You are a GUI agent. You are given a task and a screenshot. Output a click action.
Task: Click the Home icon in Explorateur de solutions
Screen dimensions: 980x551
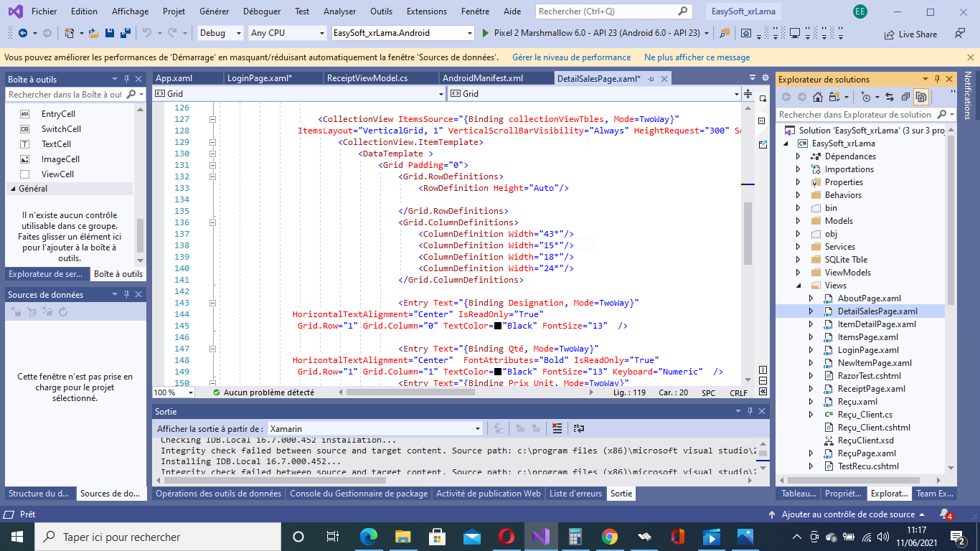[818, 97]
